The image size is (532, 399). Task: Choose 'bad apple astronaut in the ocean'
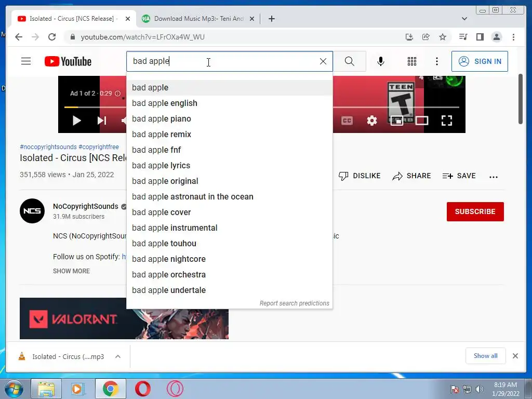229,197
